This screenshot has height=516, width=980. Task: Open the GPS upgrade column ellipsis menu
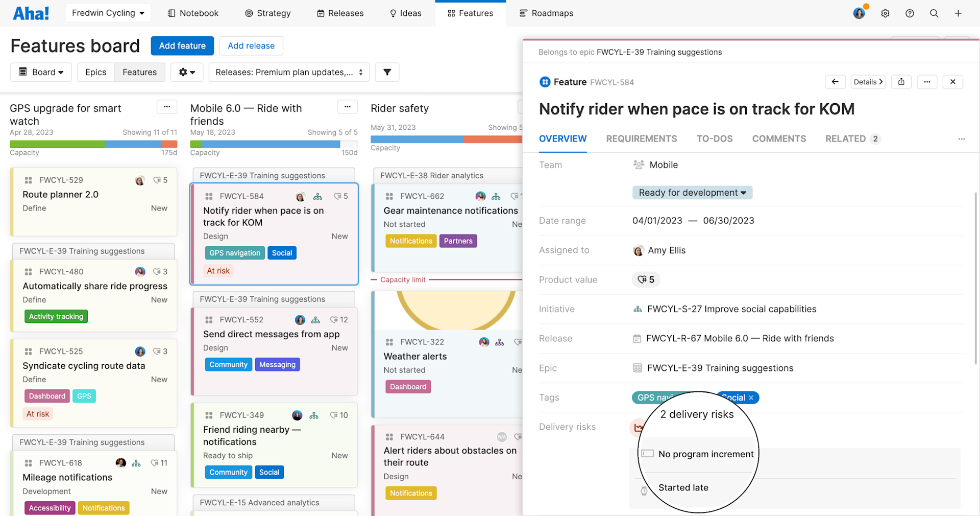click(x=167, y=107)
